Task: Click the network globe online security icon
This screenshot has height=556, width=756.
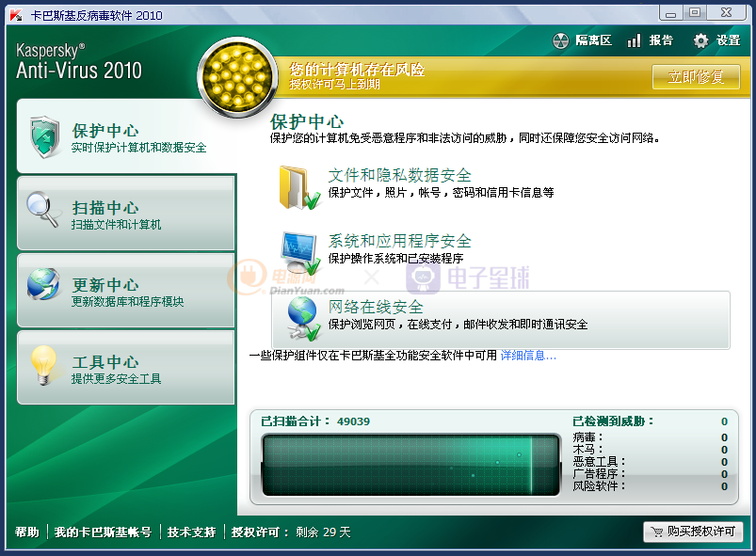Action: (303, 318)
